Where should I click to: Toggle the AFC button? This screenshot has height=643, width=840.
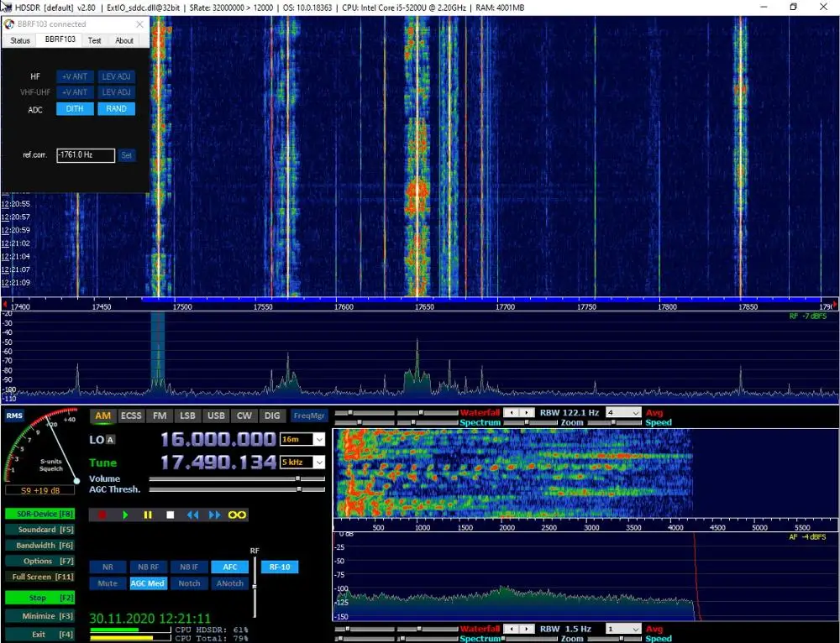pos(229,567)
